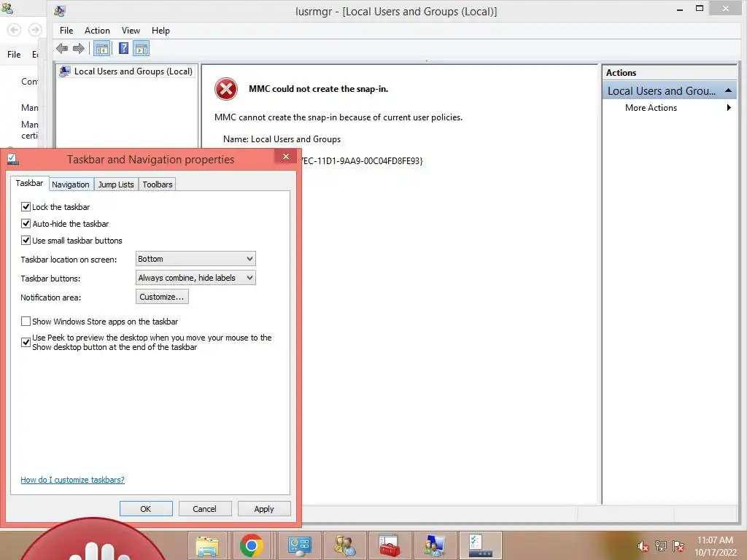Open the lusrmgr File menu
This screenshot has height=560, width=747.
(x=66, y=31)
